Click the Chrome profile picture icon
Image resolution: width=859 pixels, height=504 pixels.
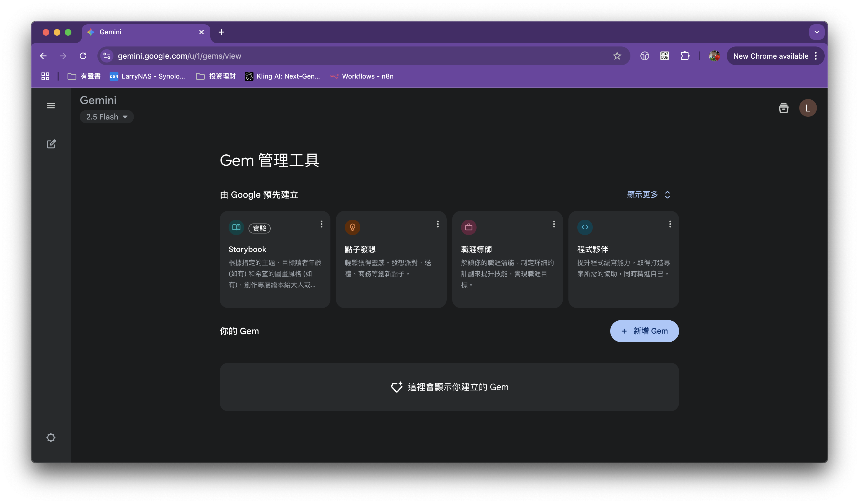pos(714,56)
